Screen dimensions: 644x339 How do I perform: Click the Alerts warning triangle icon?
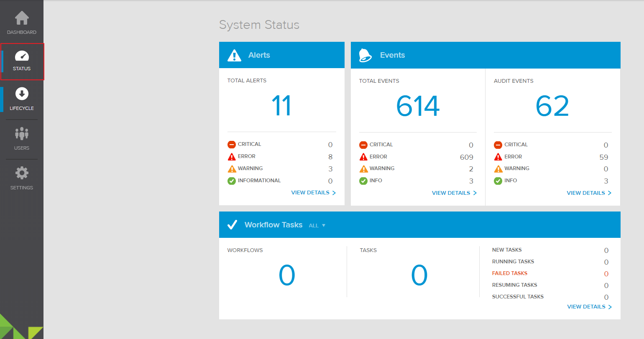(x=234, y=55)
